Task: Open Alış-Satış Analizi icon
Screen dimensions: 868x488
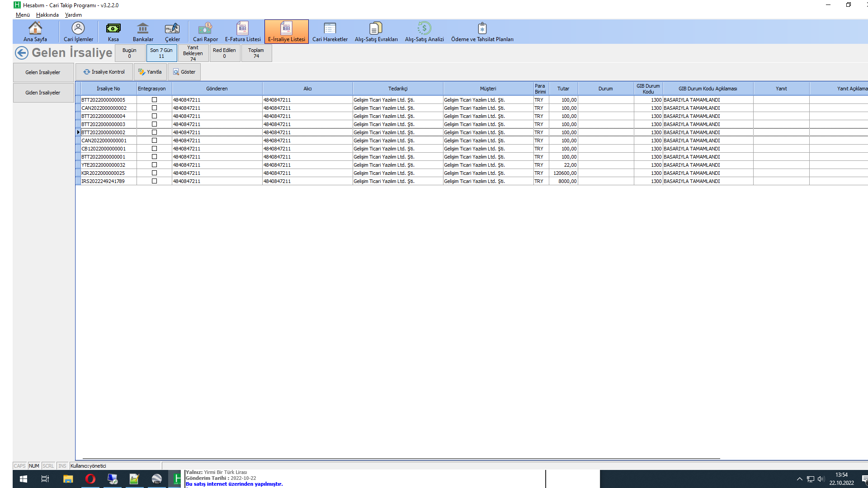Action: pos(424,32)
